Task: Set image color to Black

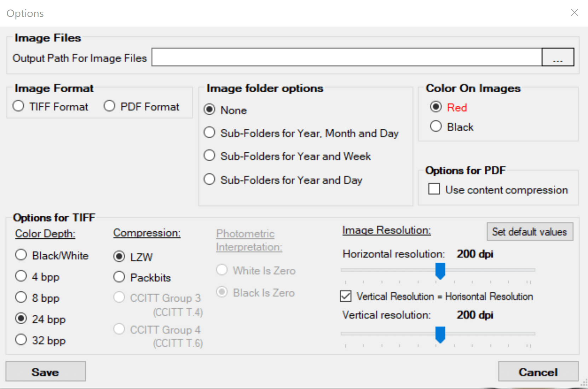Action: 436,126
